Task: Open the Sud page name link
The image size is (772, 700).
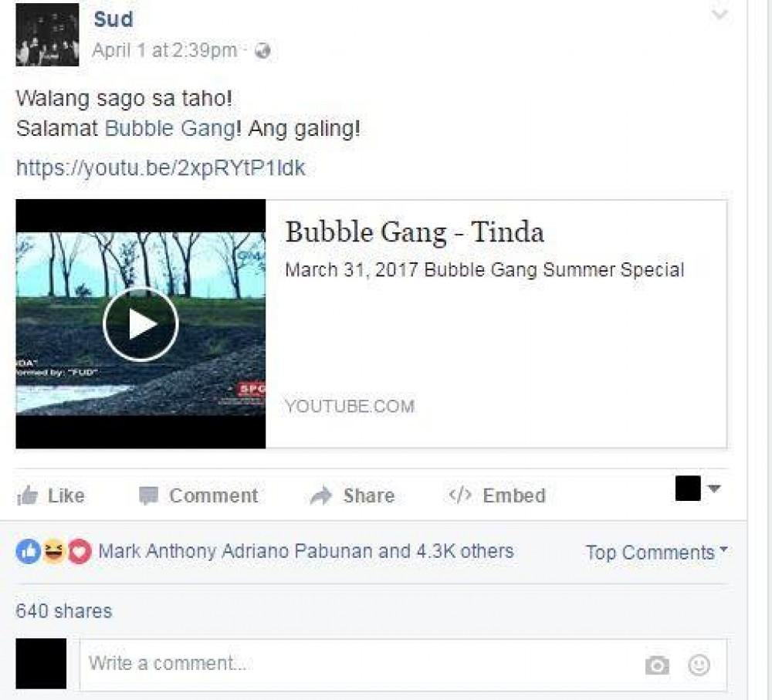Action: (113, 19)
